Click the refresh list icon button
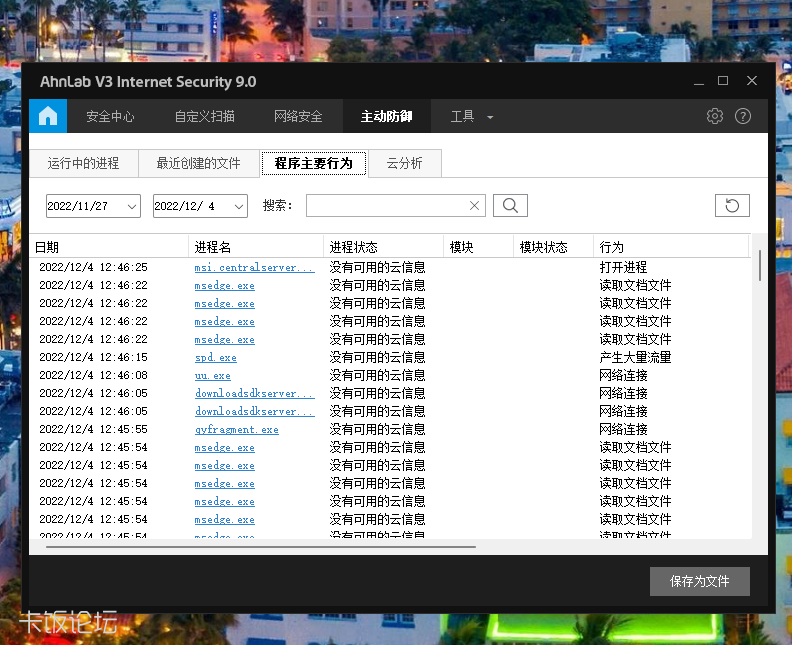This screenshot has height=645, width=792. click(732, 206)
